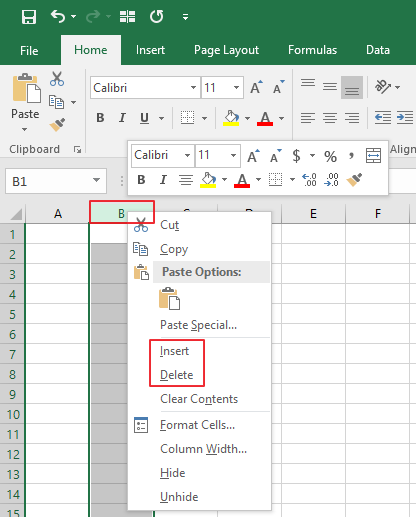The image size is (416, 518).
Task: Open mini toolbar Calibri font dropdown
Action: (188, 155)
